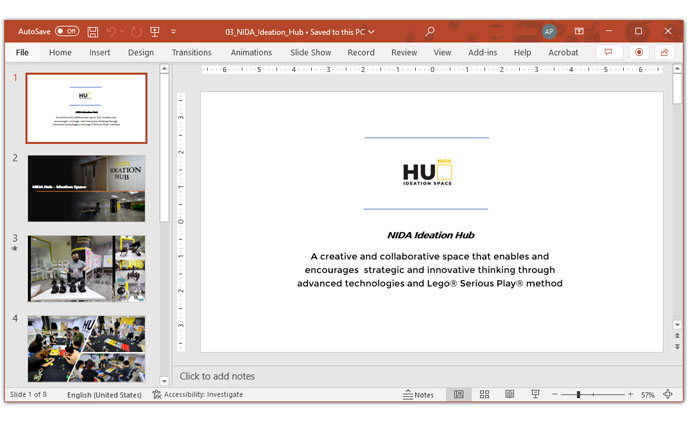The width and height of the screenshot is (688, 424).
Task: Open the Design tab
Action: (x=141, y=53)
